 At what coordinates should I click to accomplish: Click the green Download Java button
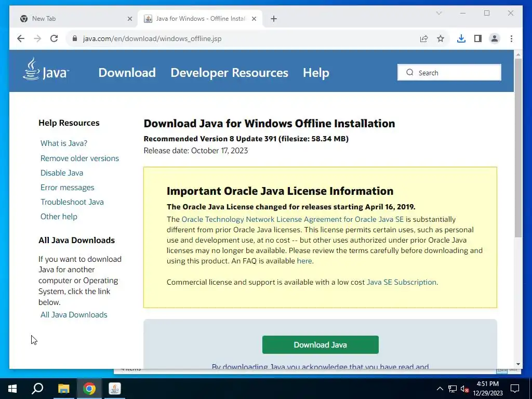[320, 345]
